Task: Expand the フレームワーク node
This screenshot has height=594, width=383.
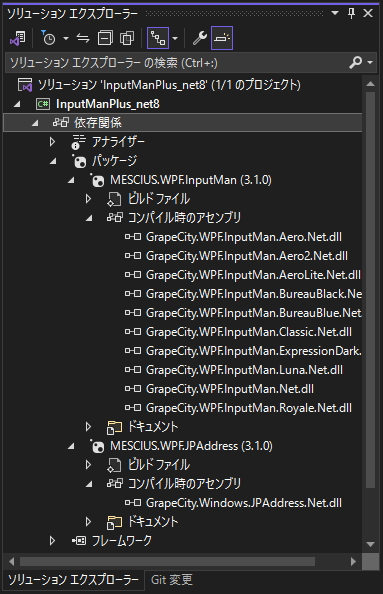Action: pos(52,541)
